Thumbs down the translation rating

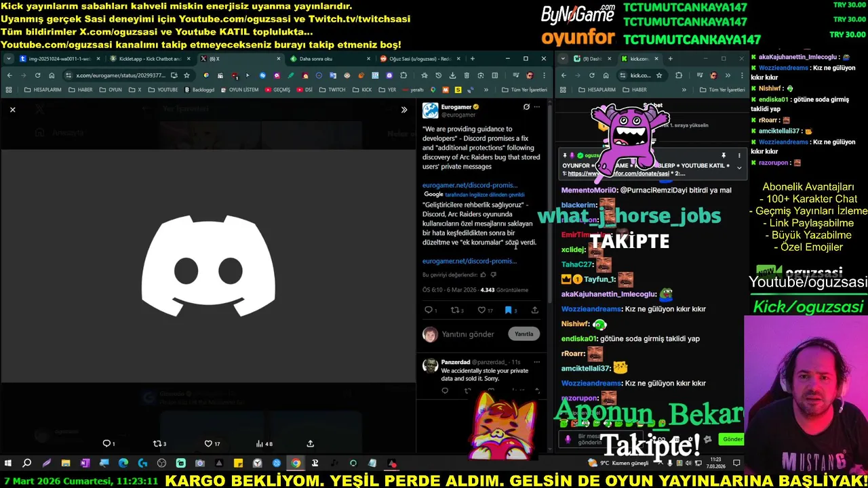pyautogui.click(x=493, y=274)
